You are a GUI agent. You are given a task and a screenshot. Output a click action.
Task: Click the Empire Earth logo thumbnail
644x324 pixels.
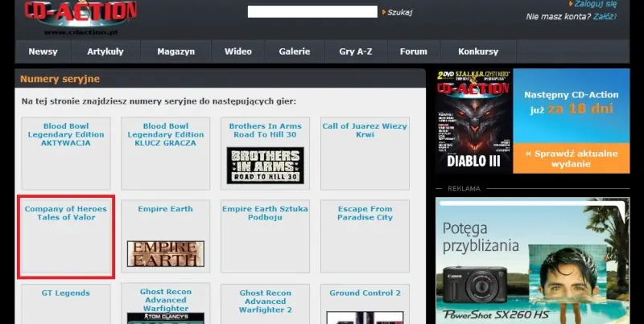(x=166, y=254)
